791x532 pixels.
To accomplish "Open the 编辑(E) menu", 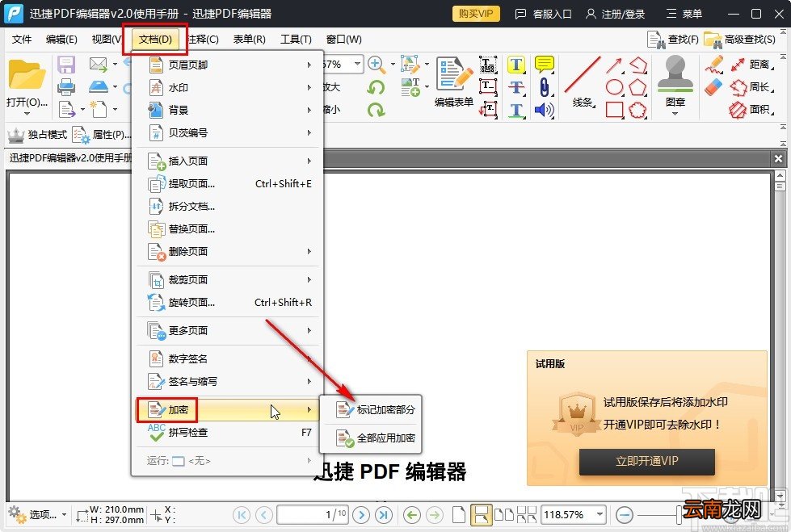I will click(x=61, y=40).
